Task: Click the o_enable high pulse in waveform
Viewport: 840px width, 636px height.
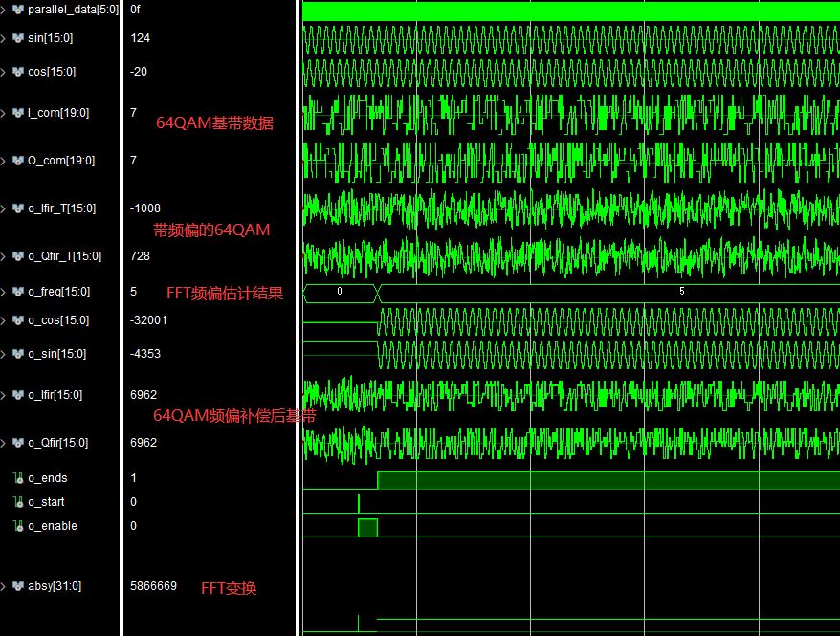Action: [367, 527]
